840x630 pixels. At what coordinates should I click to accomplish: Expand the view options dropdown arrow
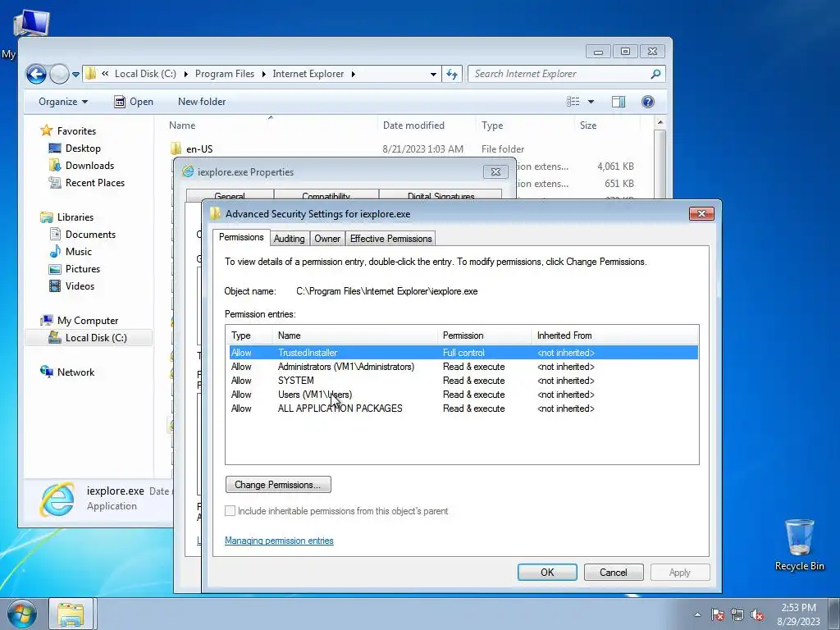591,102
